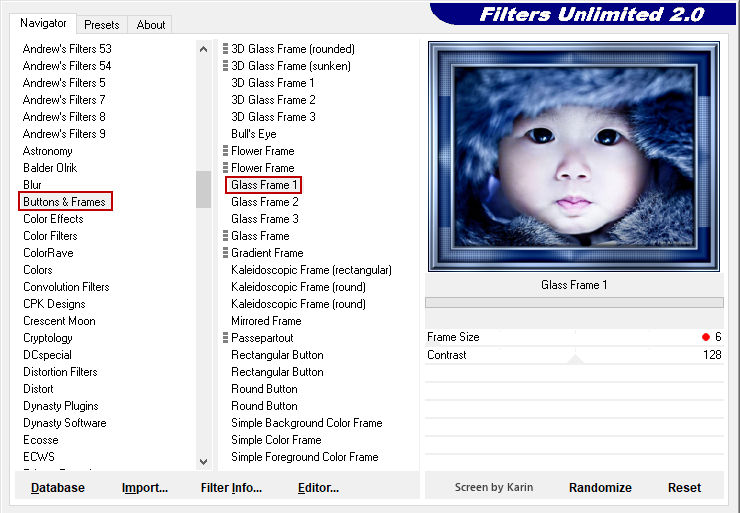Viewport: 740px width, 513px height.
Task: Click the category list scroll-up arrow
Action: pos(204,48)
